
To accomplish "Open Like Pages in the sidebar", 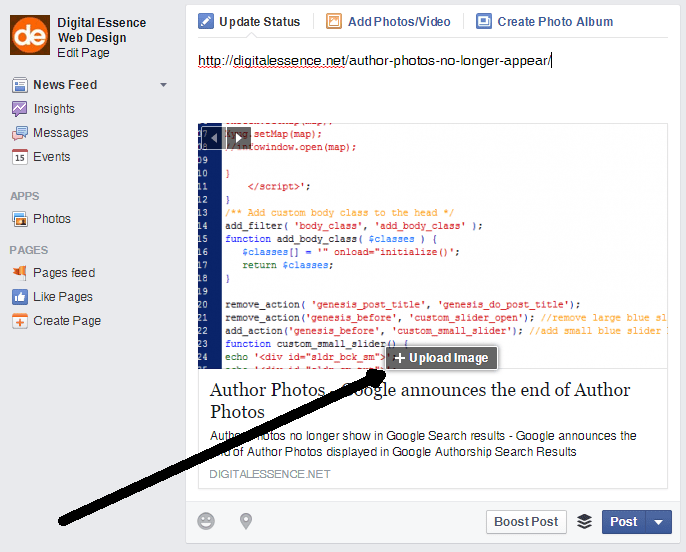I will 63,297.
